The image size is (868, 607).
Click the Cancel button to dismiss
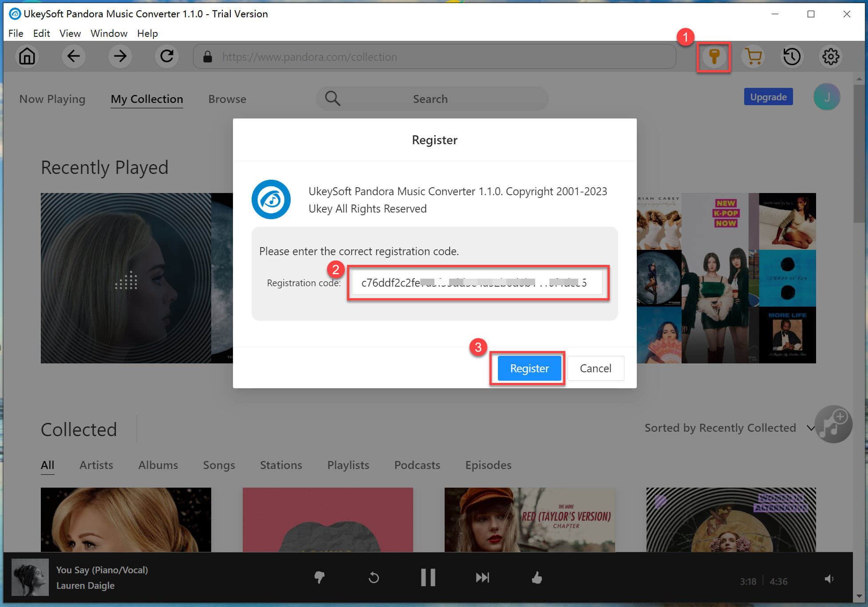(595, 368)
